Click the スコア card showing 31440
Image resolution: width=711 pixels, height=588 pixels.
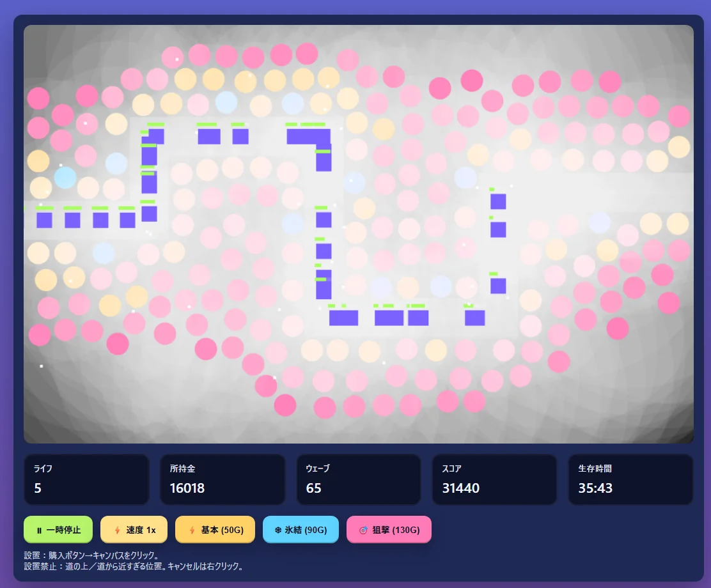point(494,479)
